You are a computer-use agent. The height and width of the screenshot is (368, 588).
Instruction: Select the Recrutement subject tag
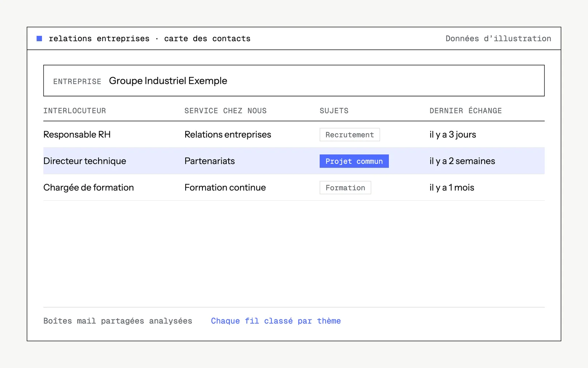349,135
